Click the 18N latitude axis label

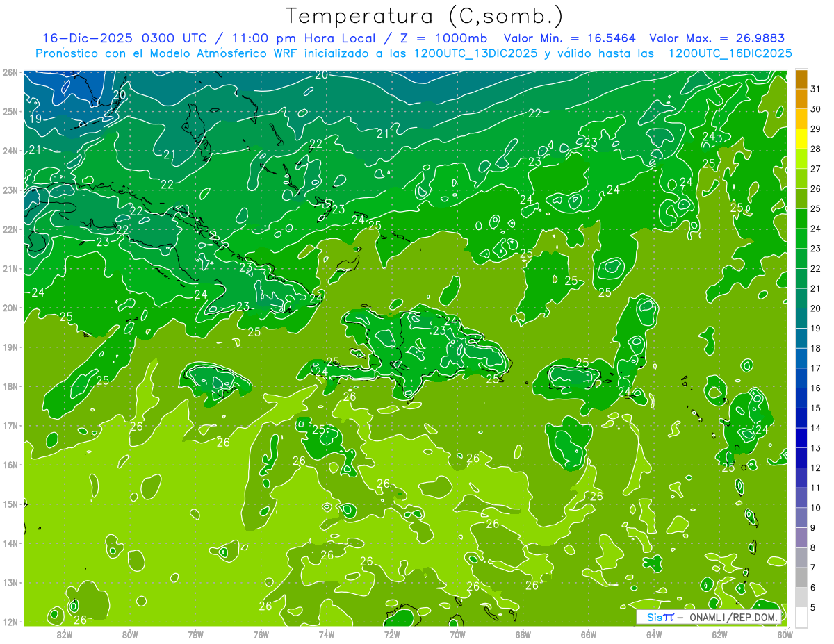pos(10,386)
